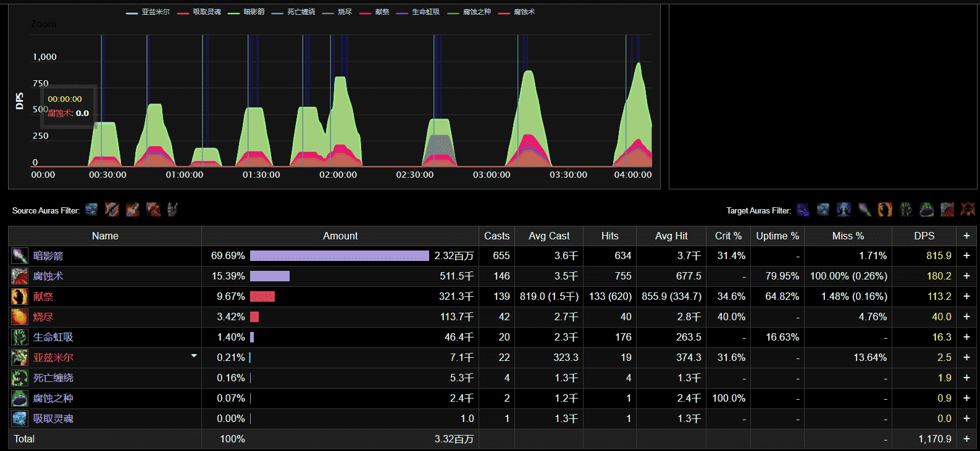The image size is (980, 451).
Task: Toggle 吸取灵魂 series in chart legend
Action: coord(199,12)
